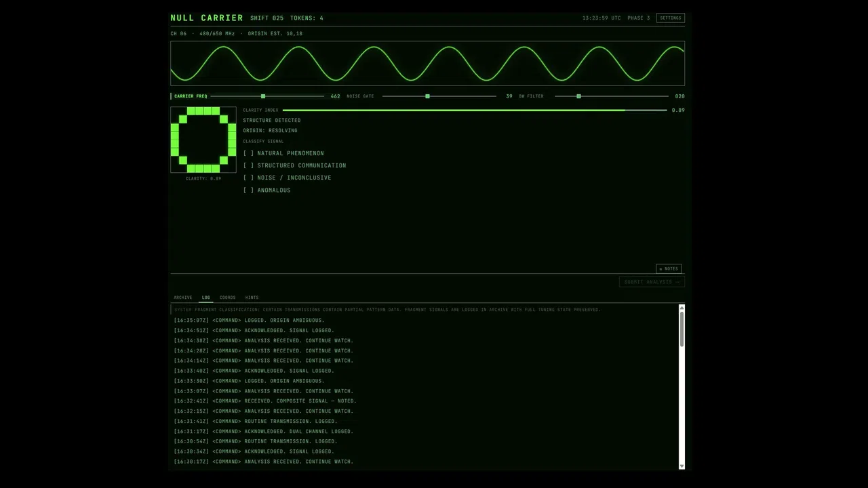
Task: Open the Settings button
Action: click(670, 18)
